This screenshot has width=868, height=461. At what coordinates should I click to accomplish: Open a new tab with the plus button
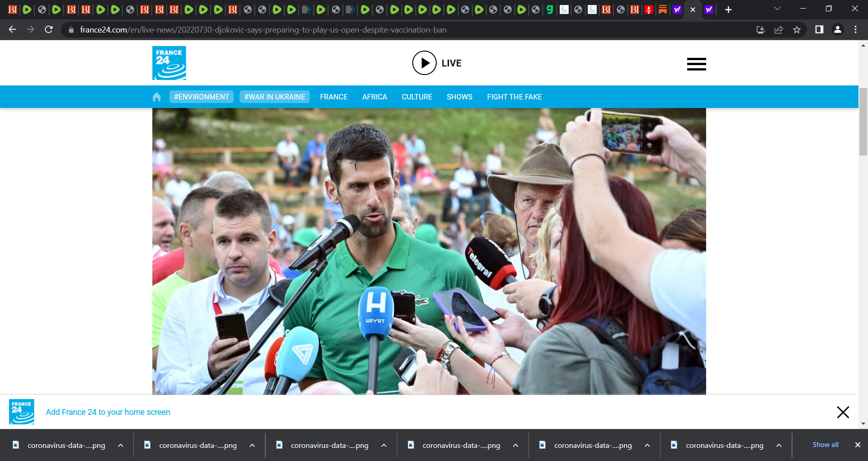[728, 9]
